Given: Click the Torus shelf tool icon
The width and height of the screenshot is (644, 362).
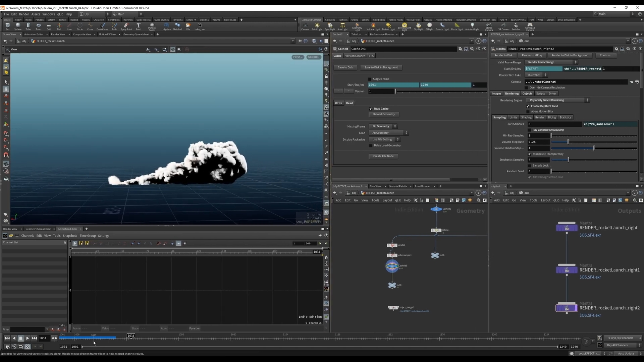Looking at the screenshot, I should [39, 26].
